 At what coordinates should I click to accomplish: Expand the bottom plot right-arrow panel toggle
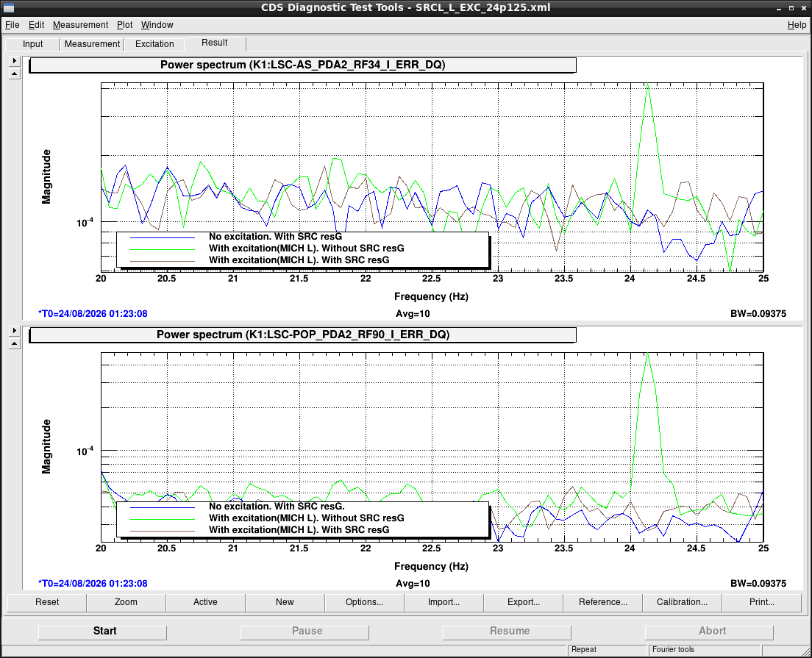pos(15,330)
